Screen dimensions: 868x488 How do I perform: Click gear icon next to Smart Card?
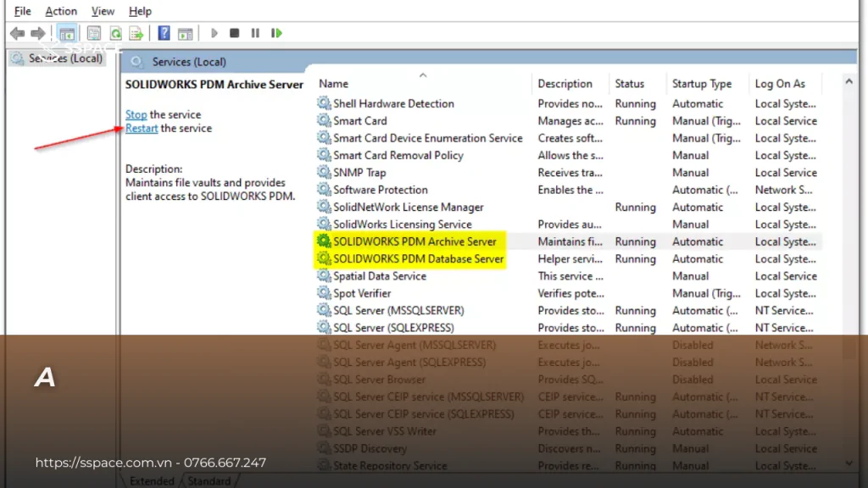coord(323,120)
